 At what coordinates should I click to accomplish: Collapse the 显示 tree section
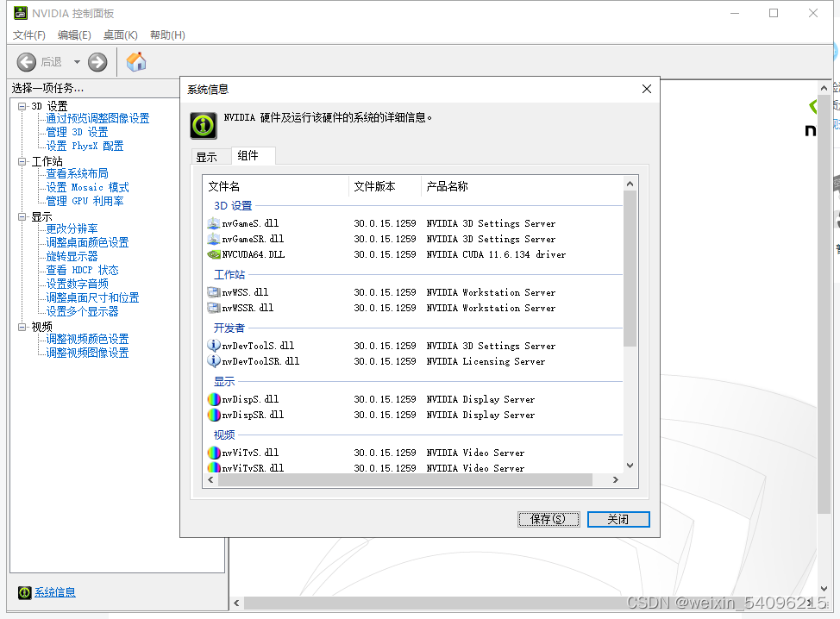click(x=23, y=216)
